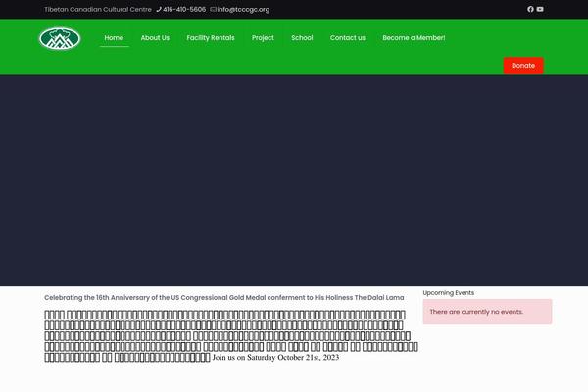Click the Upcoming Events heading
Screen dimensions: 588x392
point(449,293)
